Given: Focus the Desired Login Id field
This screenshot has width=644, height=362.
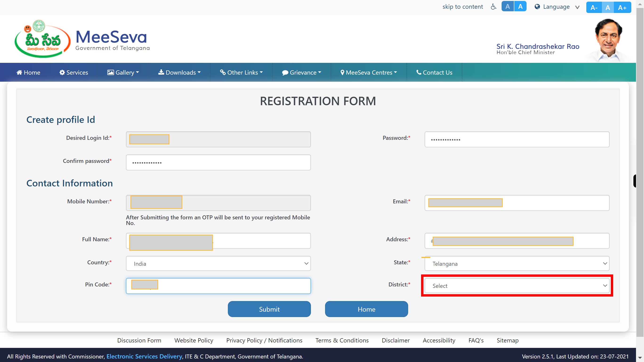Looking at the screenshot, I should point(218,139).
